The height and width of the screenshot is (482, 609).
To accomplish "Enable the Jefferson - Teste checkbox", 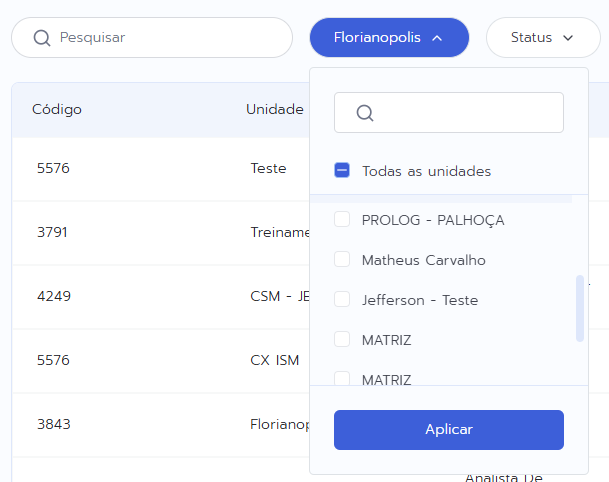I will [342, 300].
